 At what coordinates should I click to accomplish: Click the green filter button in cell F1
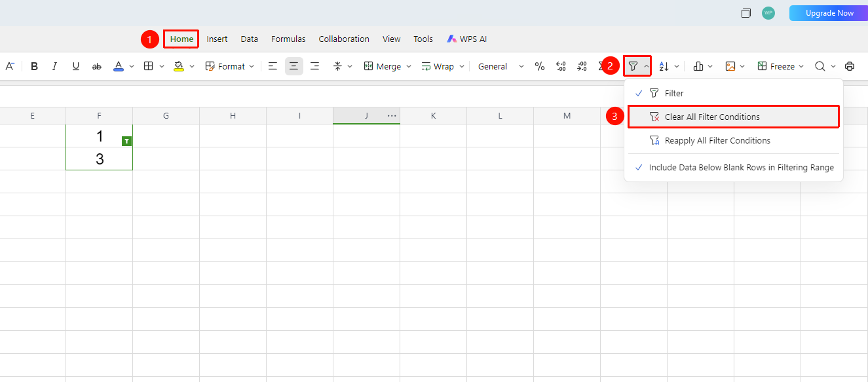[x=126, y=141]
